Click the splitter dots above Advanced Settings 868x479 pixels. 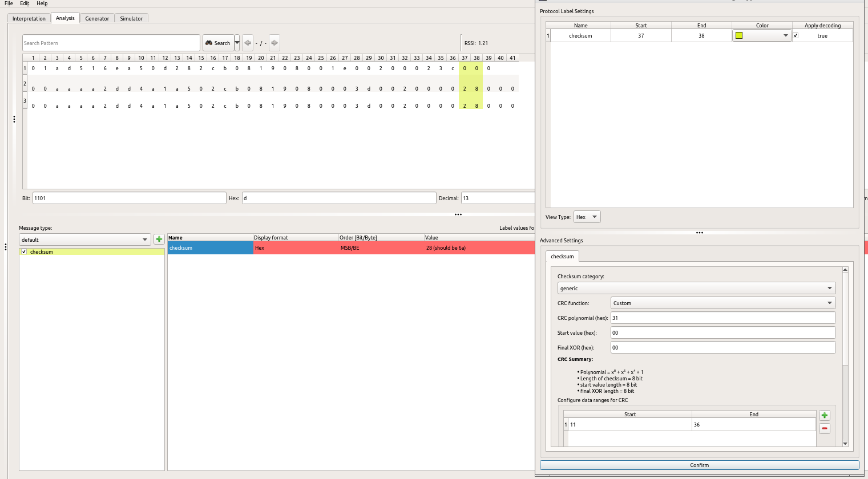point(699,233)
